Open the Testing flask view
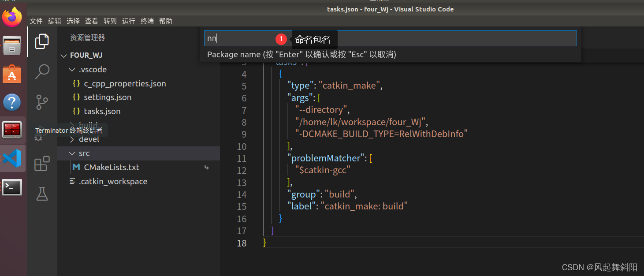Image resolution: width=644 pixels, height=276 pixels. (42, 194)
